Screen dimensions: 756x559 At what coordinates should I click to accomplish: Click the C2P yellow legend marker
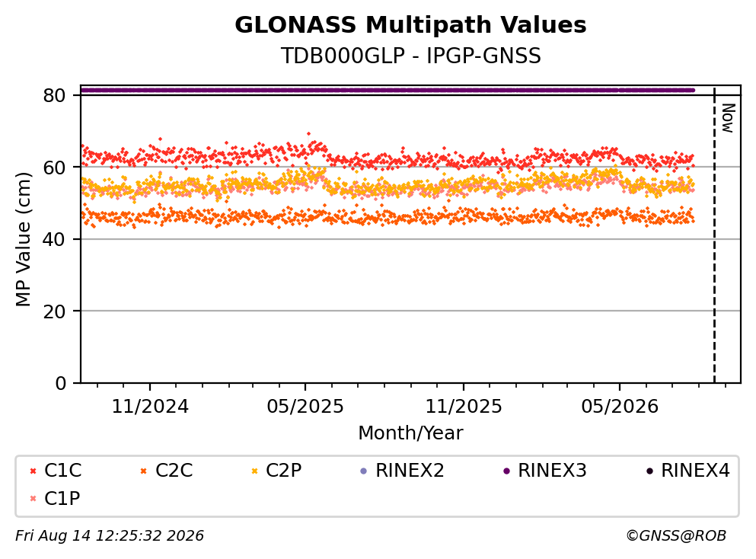tap(254, 471)
